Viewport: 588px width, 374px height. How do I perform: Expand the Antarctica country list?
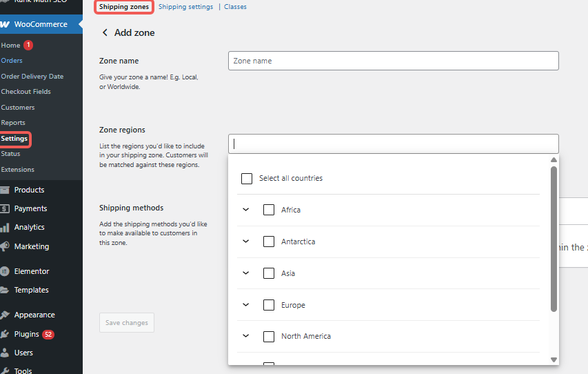[x=246, y=242]
